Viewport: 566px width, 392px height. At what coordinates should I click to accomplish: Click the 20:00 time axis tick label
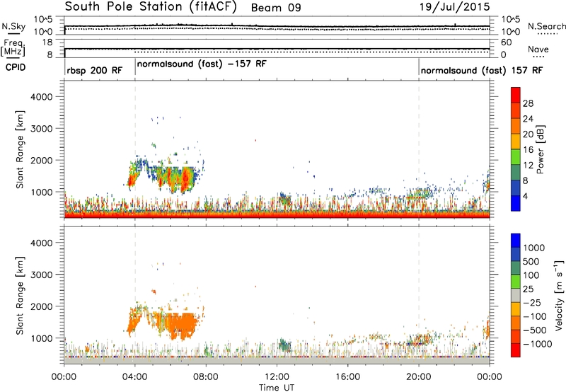pyautogui.click(x=419, y=377)
